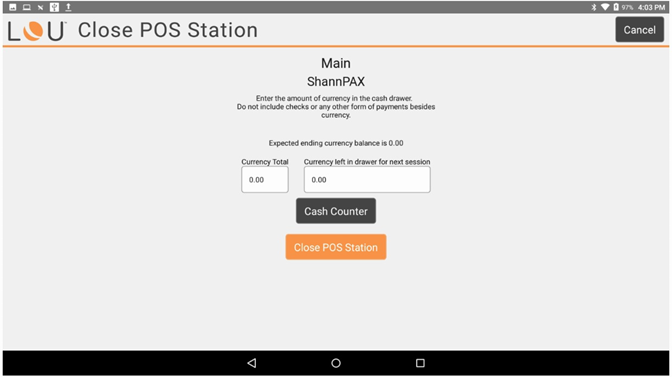Image resolution: width=672 pixels, height=377 pixels.
Task: Tap the picture notification icon in status bar
Action: pyautogui.click(x=13, y=7)
